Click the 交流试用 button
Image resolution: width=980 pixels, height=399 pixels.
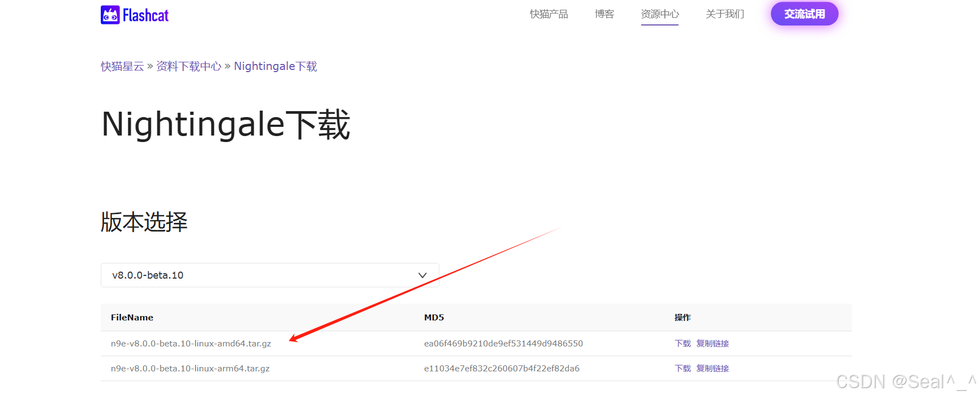[804, 14]
